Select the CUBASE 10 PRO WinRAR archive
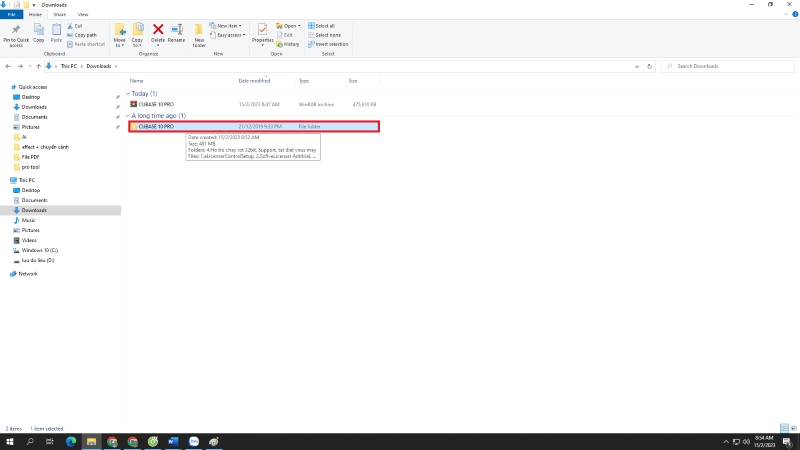The image size is (800, 450). click(x=254, y=105)
